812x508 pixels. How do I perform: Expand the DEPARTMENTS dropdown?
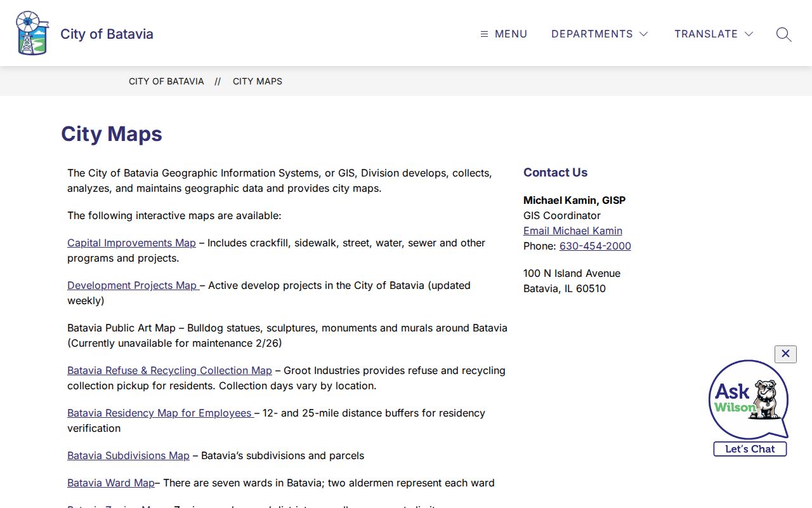(x=599, y=34)
